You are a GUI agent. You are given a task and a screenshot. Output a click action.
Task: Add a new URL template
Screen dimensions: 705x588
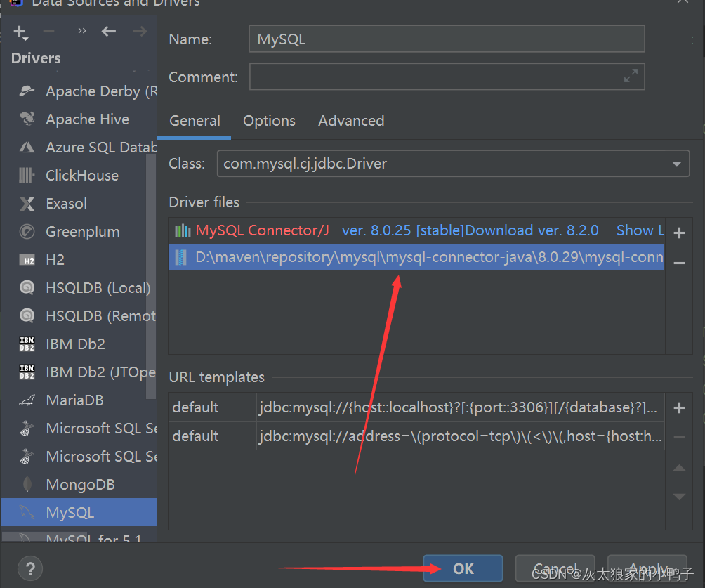680,408
